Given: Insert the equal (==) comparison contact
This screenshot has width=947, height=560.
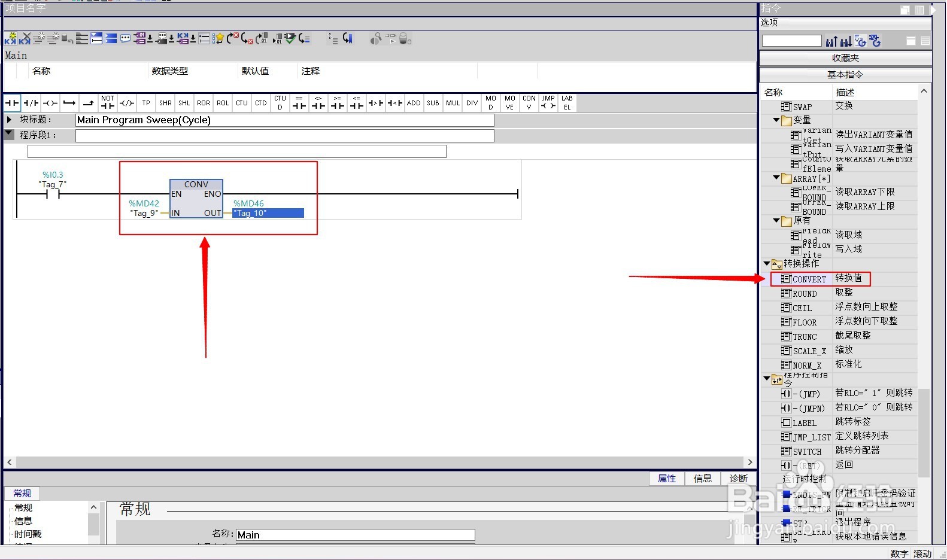Looking at the screenshot, I should 299,103.
